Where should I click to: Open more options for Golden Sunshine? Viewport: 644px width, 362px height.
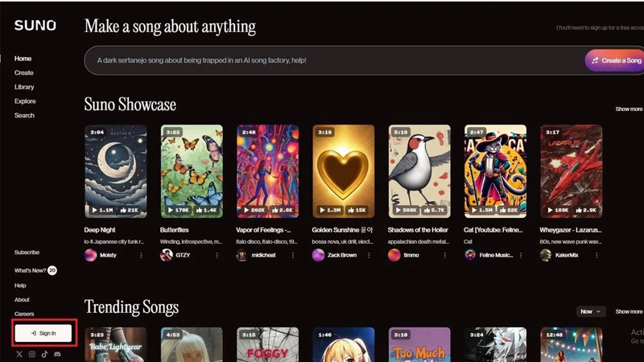(369, 255)
